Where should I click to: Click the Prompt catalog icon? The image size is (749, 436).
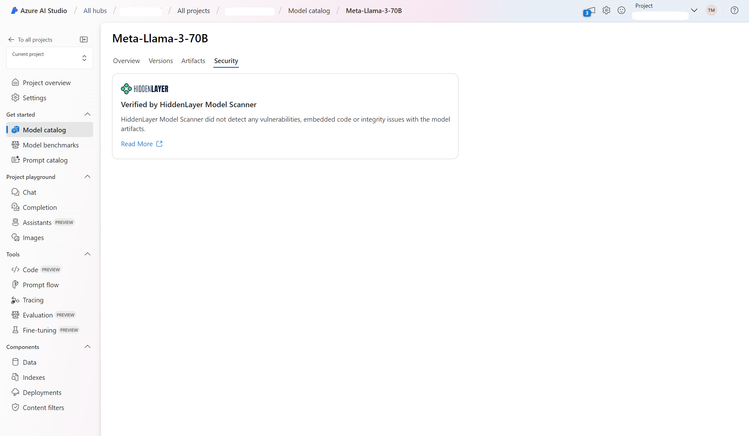click(x=15, y=160)
